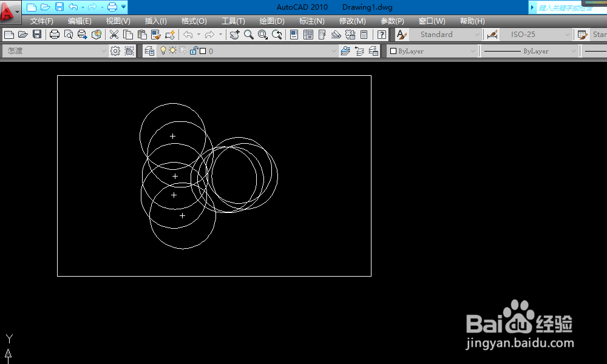Screen dimensions: 607x364
Task: Click Undo arrow in Standard toolbar
Action: (x=188, y=35)
